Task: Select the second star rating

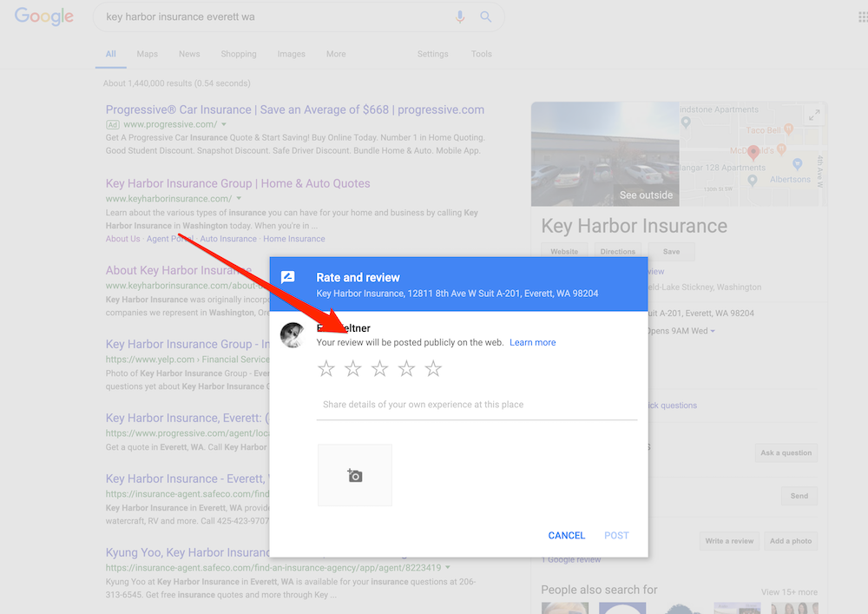Action: pos(352,368)
